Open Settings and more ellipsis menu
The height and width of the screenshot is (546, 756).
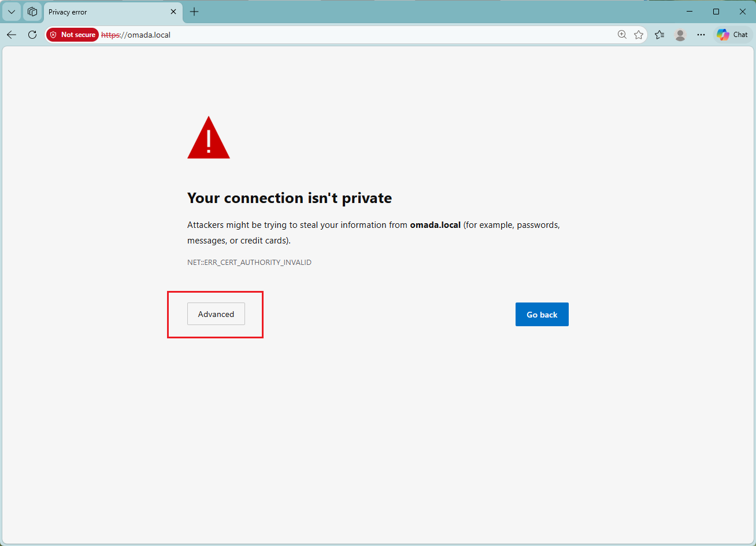pos(701,35)
